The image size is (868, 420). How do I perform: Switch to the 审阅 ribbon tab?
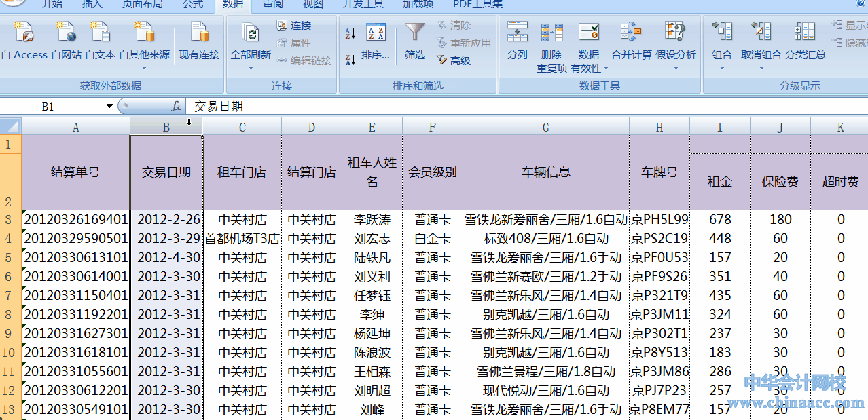coord(273,5)
